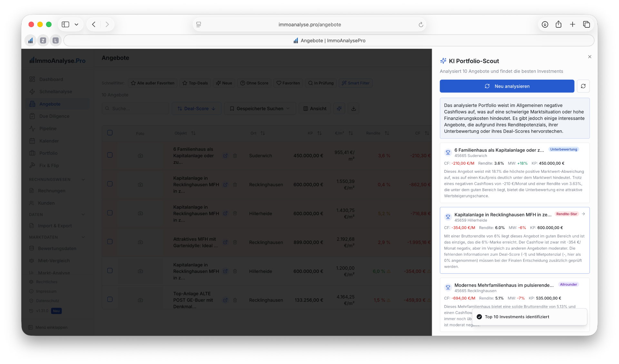Click the KI sparkle icon in the toolbar

[x=339, y=109]
